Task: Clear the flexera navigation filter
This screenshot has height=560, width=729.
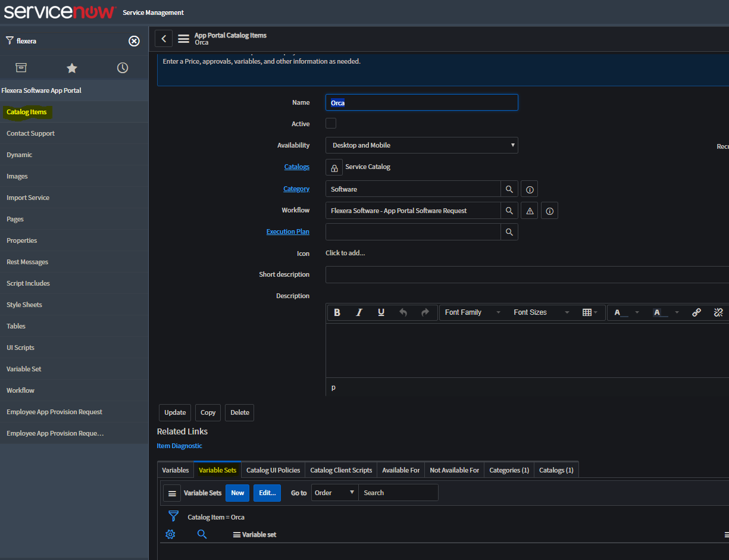Action: click(x=134, y=41)
